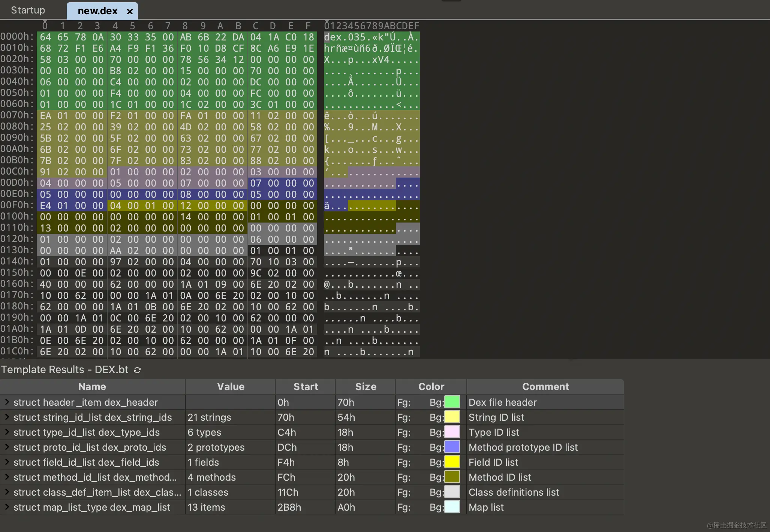Select the '1 classes' value cell

point(231,492)
